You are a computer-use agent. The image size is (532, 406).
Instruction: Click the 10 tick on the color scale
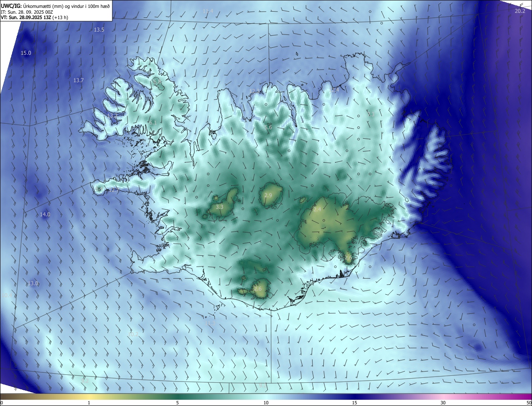coord(266,403)
